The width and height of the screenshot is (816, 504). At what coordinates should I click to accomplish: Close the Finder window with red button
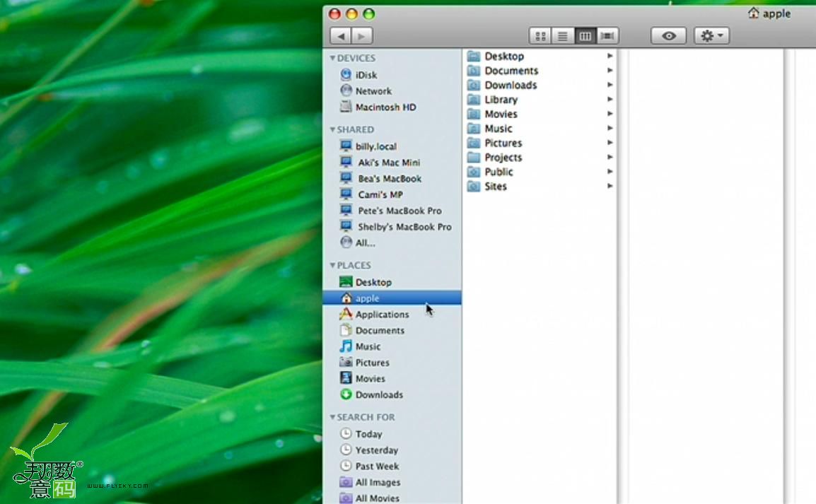[x=334, y=14]
